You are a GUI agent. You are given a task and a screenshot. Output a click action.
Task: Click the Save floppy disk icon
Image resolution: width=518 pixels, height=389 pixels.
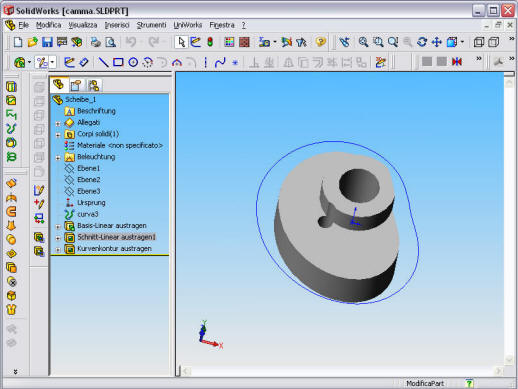[47, 42]
